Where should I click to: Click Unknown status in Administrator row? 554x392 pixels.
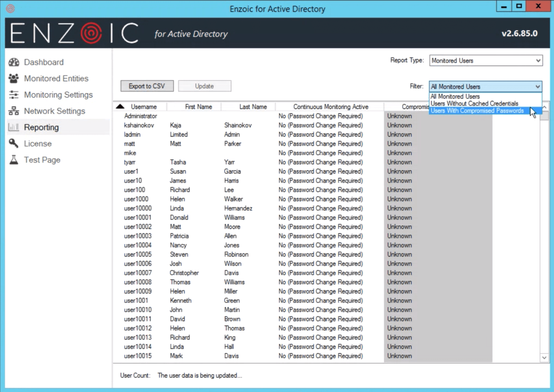[x=399, y=116]
